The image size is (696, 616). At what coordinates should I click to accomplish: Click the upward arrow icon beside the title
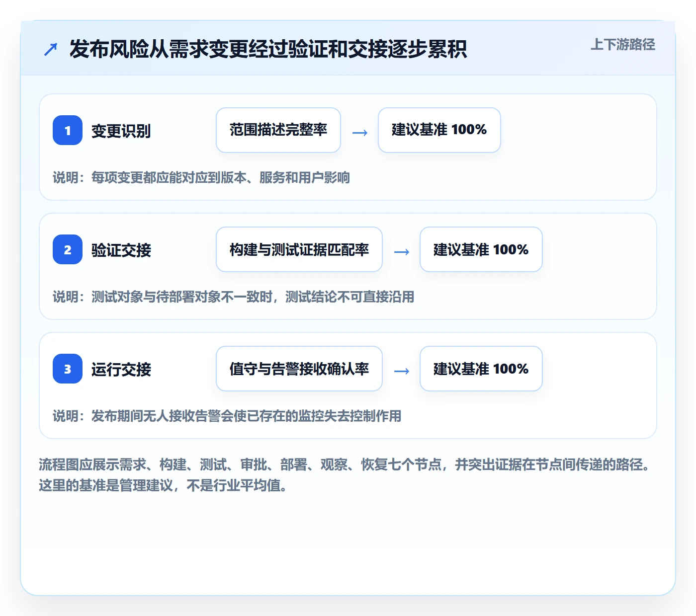(51, 49)
